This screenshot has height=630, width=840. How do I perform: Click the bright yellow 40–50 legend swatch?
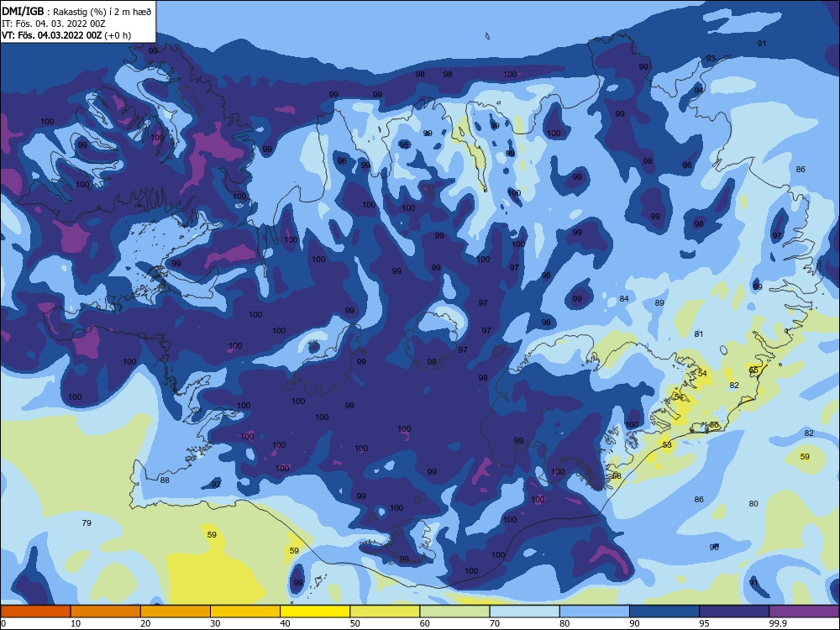pyautogui.click(x=315, y=612)
